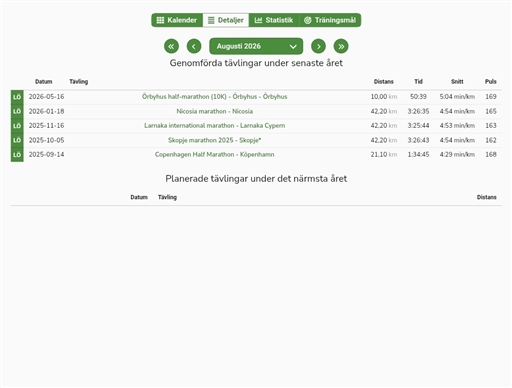Open the Skopje marathon 2025 link

tap(215, 140)
